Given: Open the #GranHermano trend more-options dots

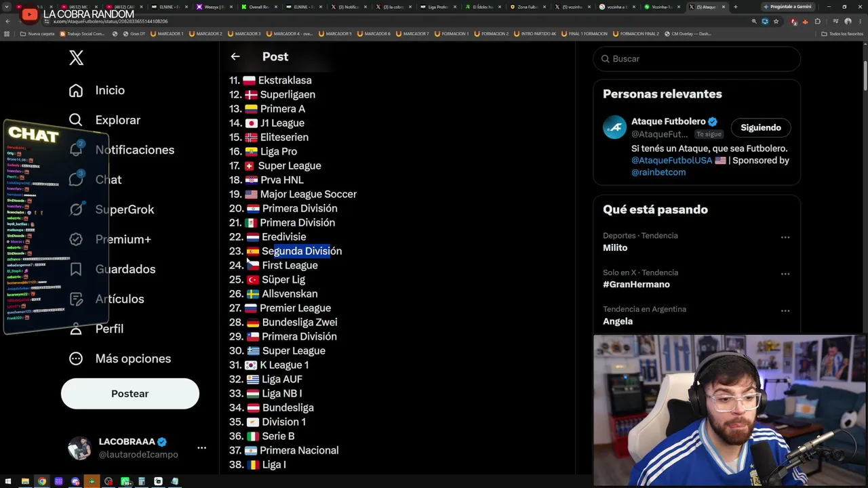Looking at the screenshot, I should pos(785,274).
